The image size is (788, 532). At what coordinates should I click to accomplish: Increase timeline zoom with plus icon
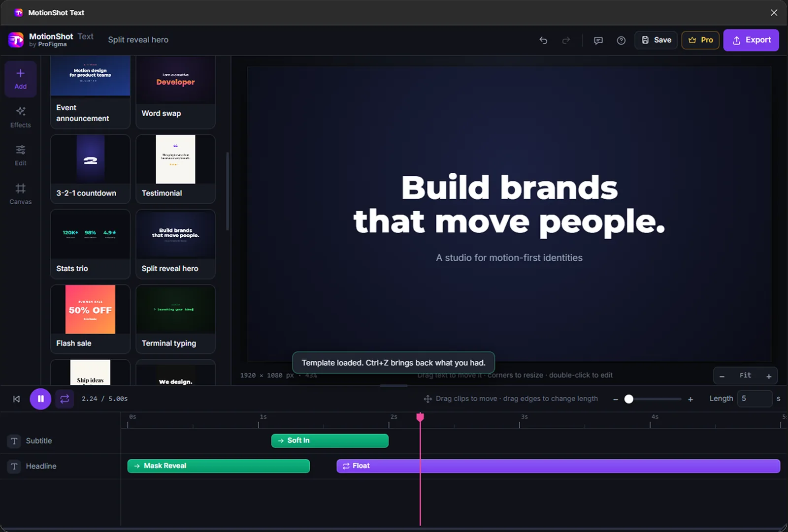pyautogui.click(x=690, y=399)
